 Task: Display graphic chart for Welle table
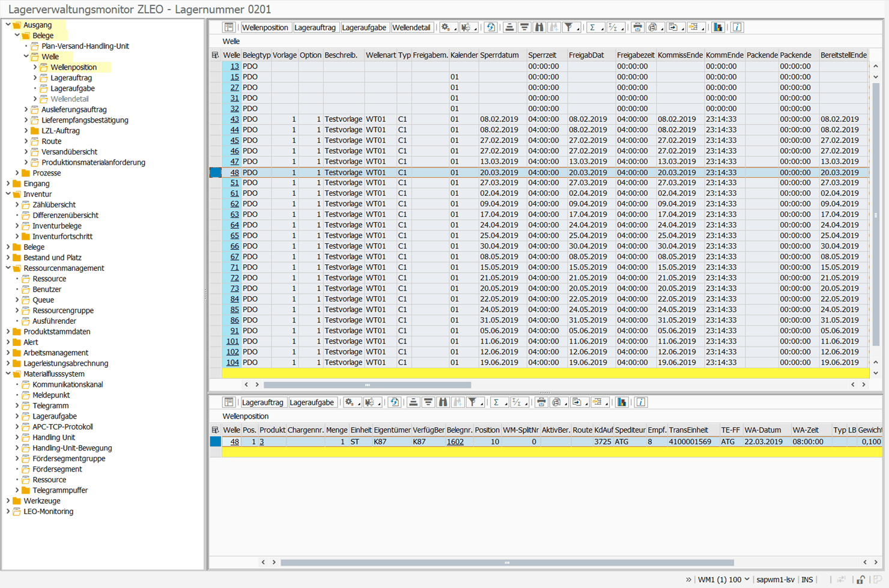[x=718, y=27]
